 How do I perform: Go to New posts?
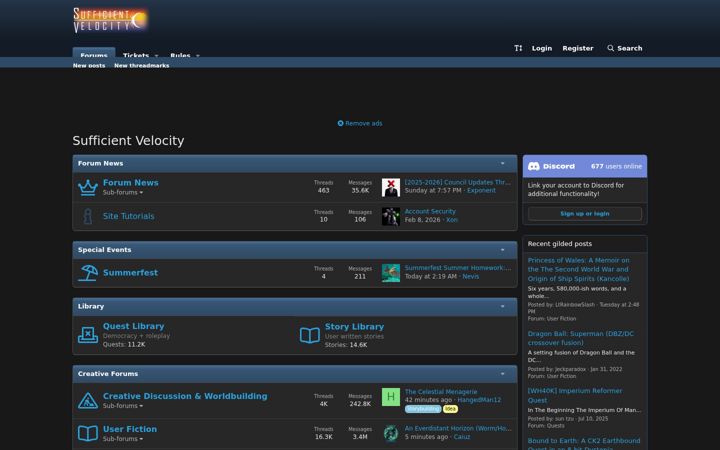(89, 65)
